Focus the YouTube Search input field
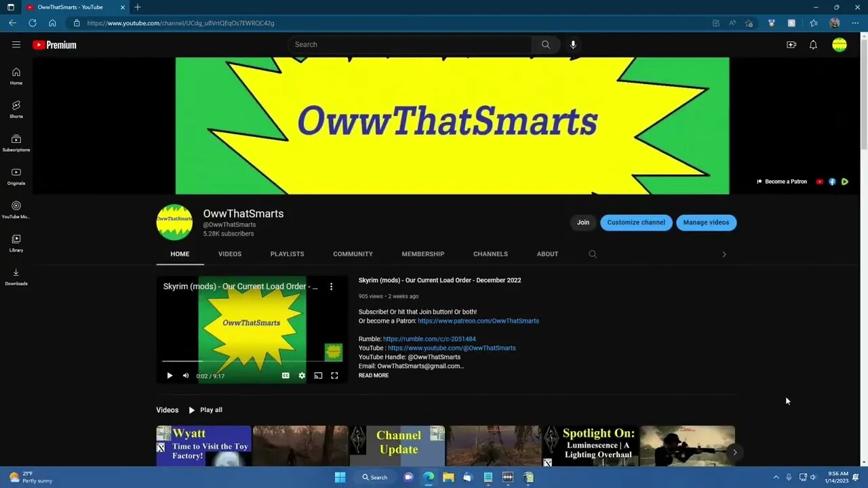The image size is (868, 488). [x=410, y=45]
